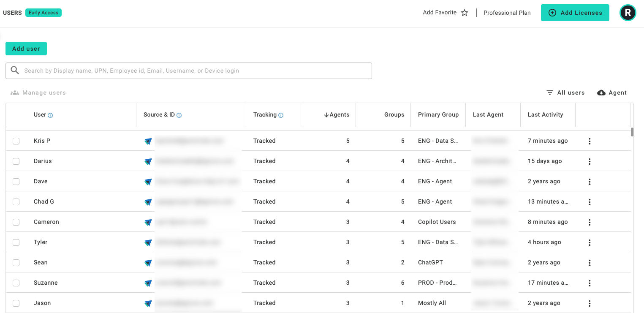This screenshot has width=644, height=313.
Task: Tick the checkbox for Chad G
Action: pos(16,202)
